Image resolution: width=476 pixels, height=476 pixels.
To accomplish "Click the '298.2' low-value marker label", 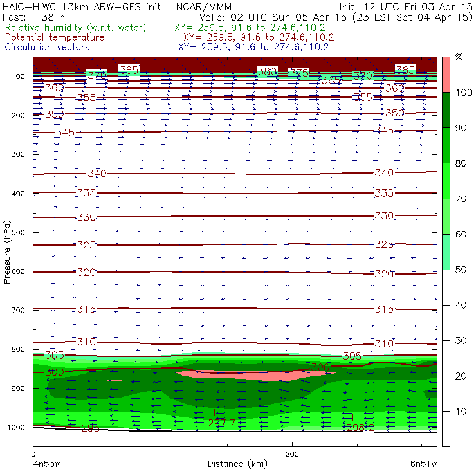I will tap(360, 428).
